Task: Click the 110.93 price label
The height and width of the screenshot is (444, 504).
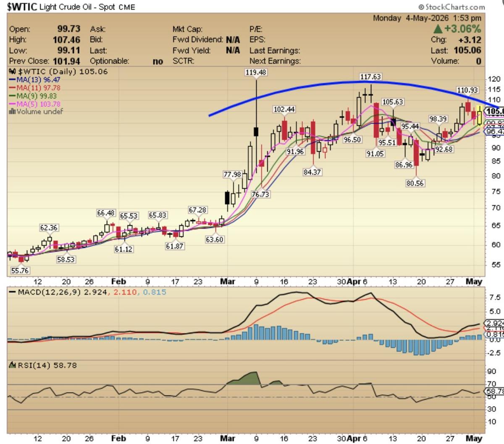Action: pyautogui.click(x=467, y=90)
